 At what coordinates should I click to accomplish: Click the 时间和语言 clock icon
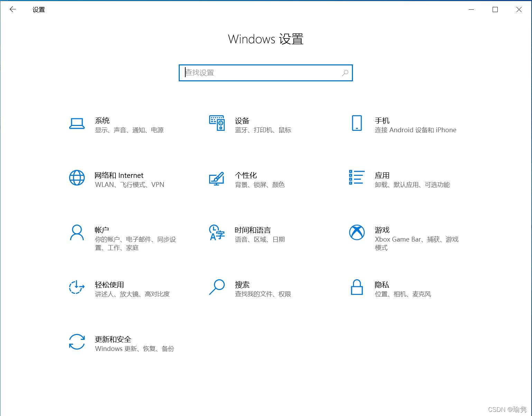(217, 233)
